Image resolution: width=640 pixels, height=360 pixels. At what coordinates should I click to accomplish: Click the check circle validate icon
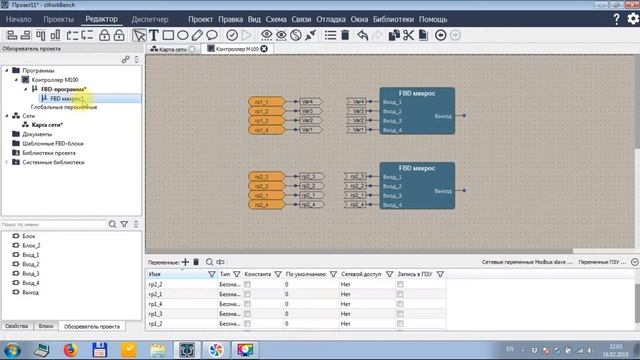point(232,35)
